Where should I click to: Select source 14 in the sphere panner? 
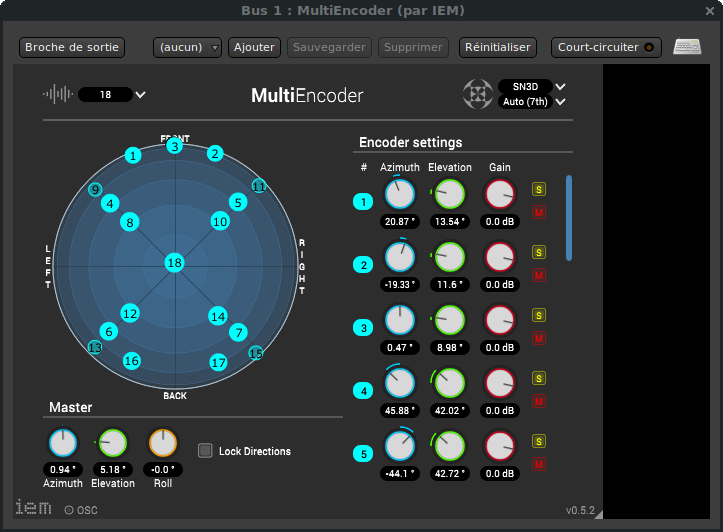(218, 316)
